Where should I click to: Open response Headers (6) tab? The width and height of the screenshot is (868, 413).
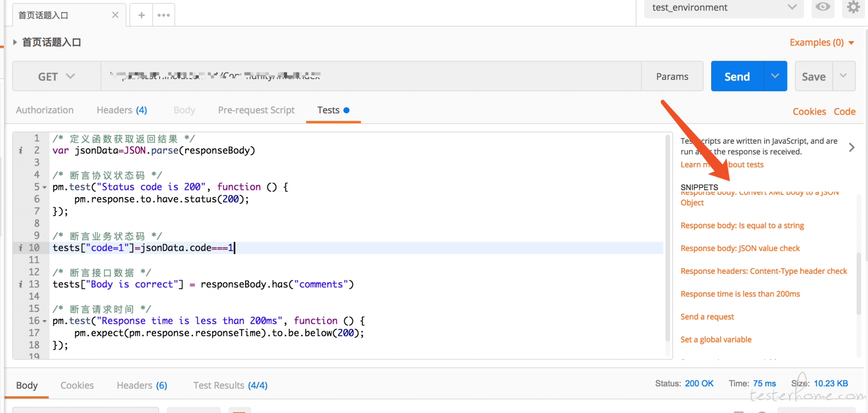pyautogui.click(x=142, y=385)
